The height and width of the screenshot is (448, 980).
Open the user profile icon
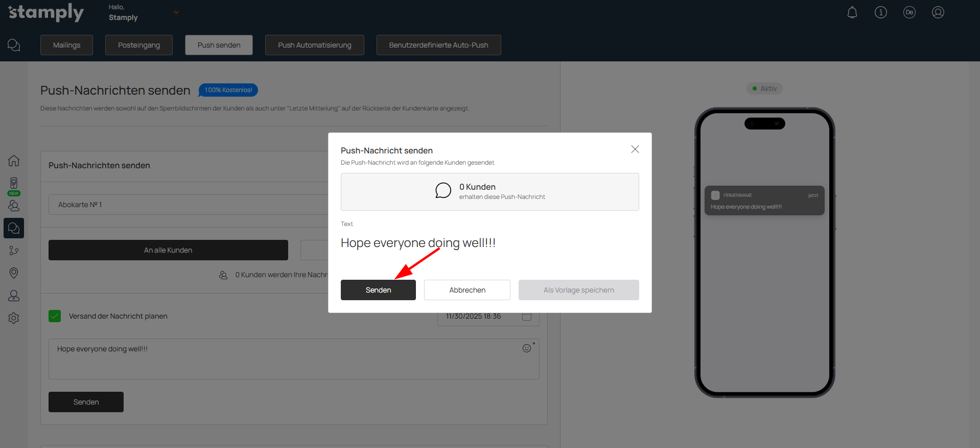tap(938, 12)
